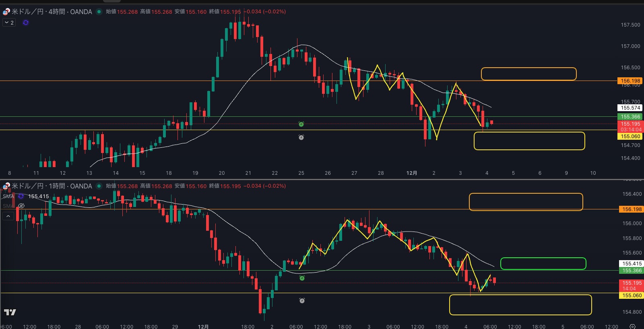The width and height of the screenshot is (644, 329).
Task: Click the gray alarm icon on the 4-hour chart
Action: click(x=301, y=137)
